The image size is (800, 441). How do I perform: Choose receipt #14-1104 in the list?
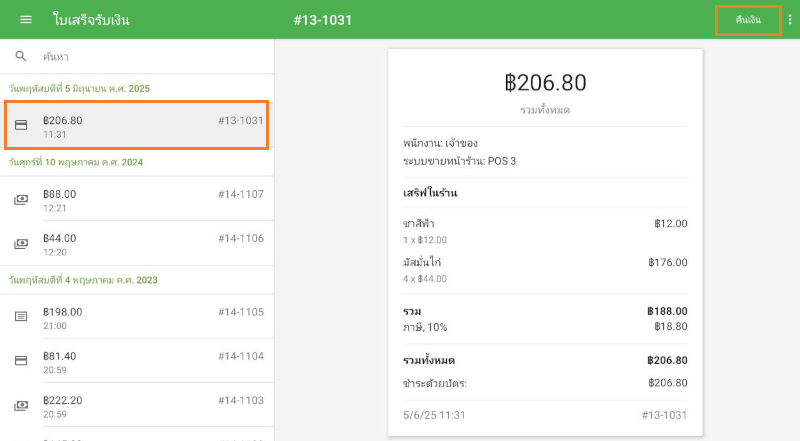pos(240,356)
